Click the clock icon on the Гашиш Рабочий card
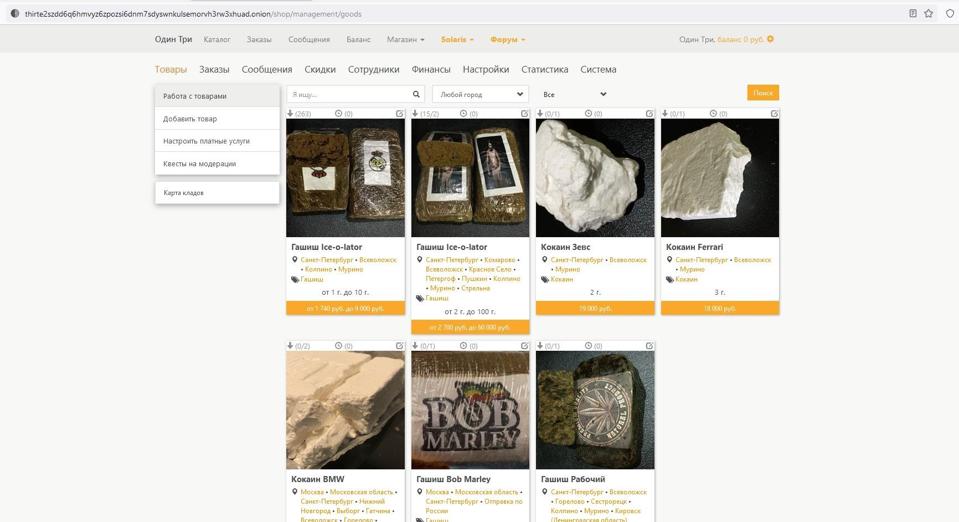The image size is (959, 522). click(588, 346)
